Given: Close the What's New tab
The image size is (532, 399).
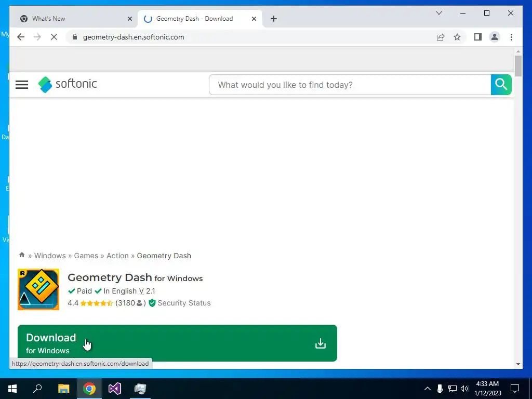Looking at the screenshot, I should (129, 19).
